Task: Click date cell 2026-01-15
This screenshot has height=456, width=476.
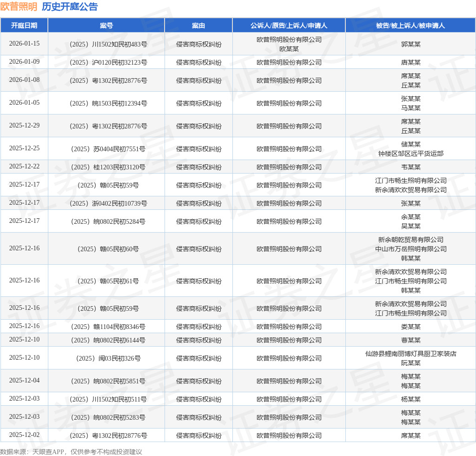Action: coord(24,43)
